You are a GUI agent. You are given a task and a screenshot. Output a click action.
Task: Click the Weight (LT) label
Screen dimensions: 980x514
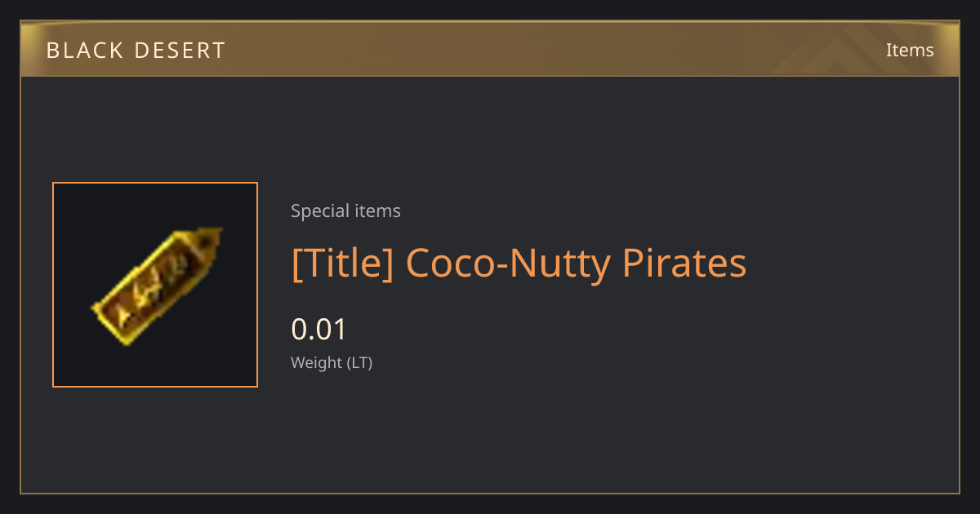(x=332, y=362)
